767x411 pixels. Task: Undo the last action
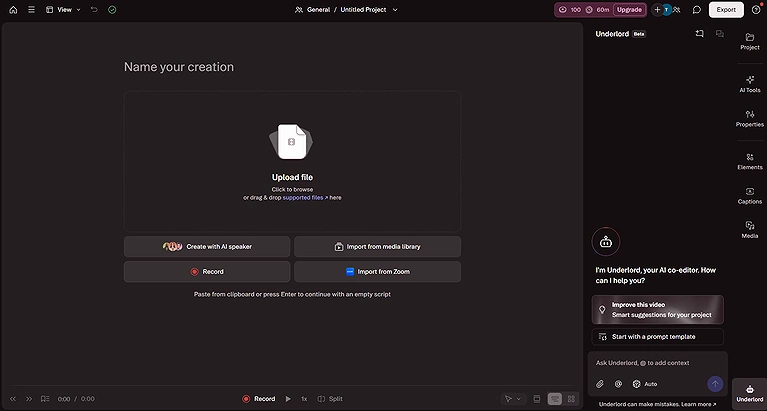click(94, 10)
